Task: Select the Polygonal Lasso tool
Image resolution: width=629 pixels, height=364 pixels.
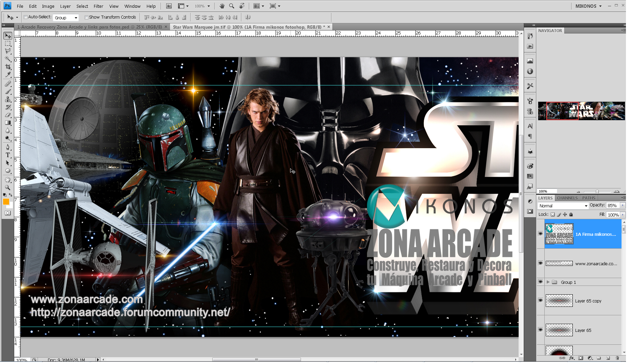Action: pos(8,51)
